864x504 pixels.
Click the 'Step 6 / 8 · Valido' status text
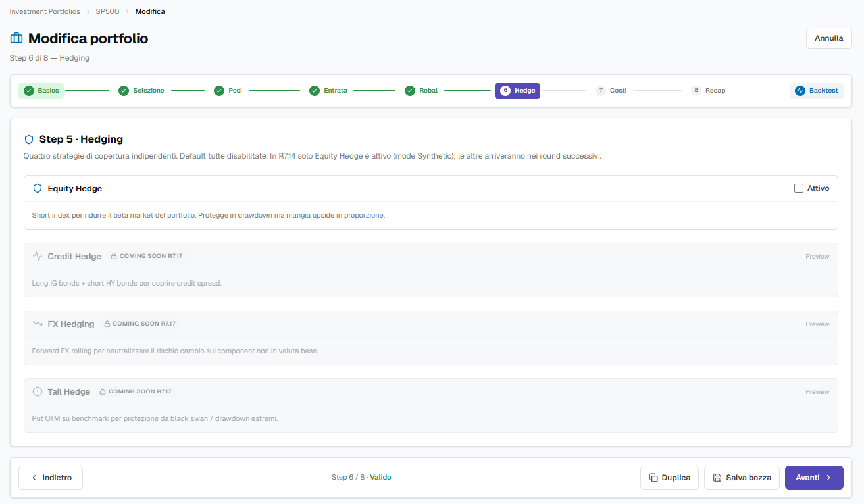tap(361, 478)
